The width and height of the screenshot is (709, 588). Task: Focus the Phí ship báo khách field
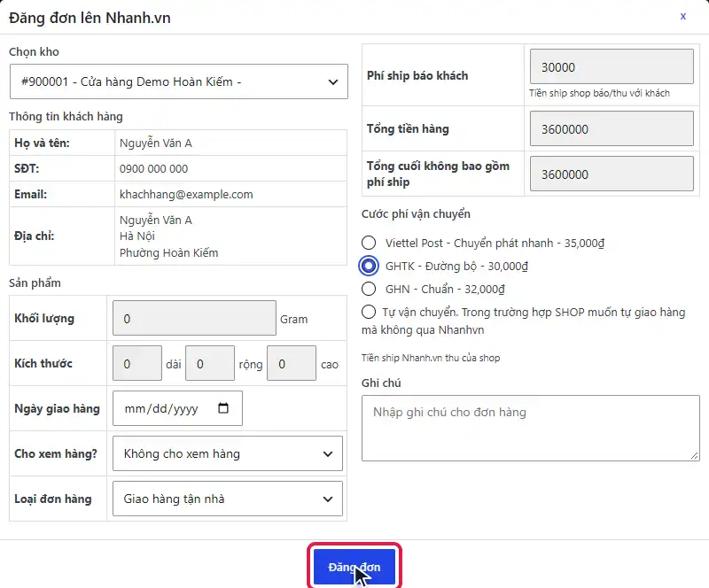[x=612, y=66]
